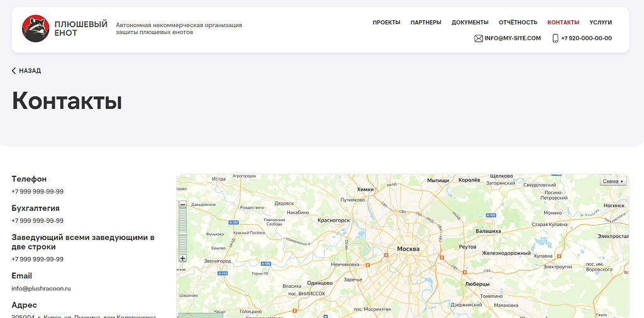Screen dimensions: 644x318
Task: Click the A-103 road marker on map
Action: [x=491, y=215]
